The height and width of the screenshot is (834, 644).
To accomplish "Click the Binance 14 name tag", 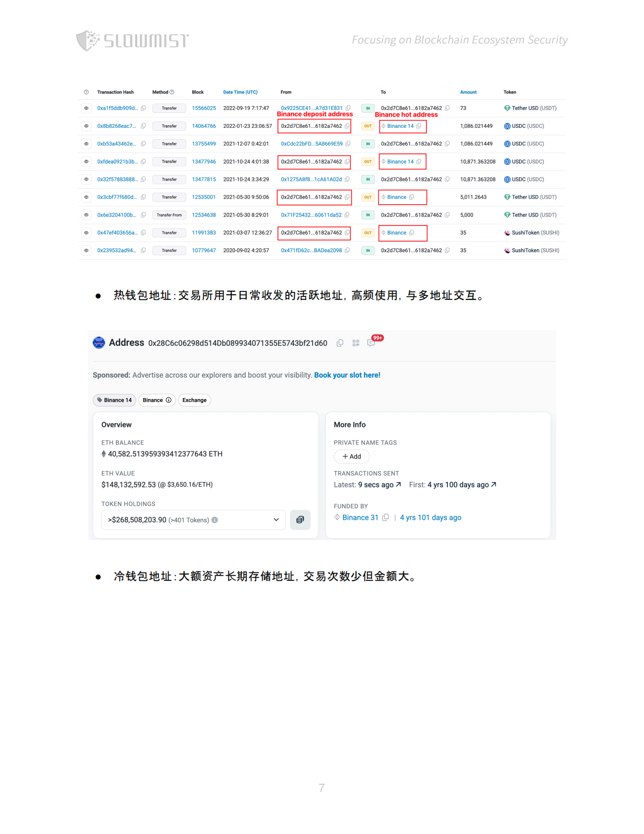I will click(x=114, y=400).
